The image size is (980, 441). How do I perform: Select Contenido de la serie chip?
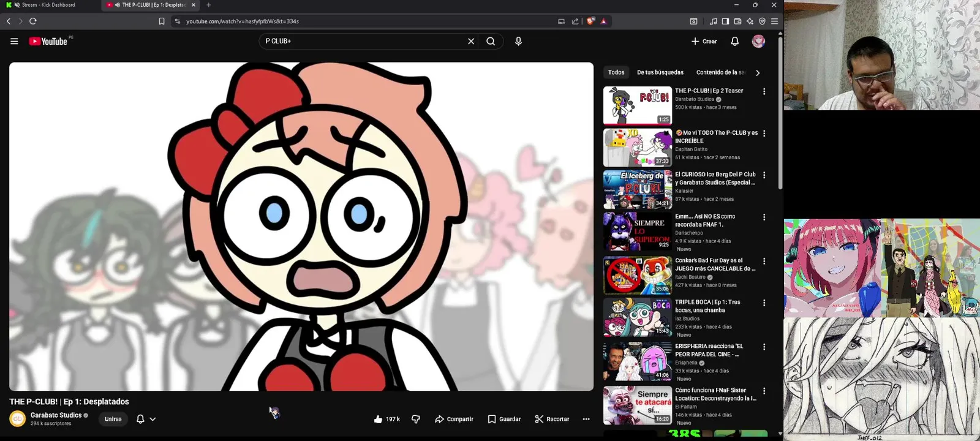[x=720, y=72]
